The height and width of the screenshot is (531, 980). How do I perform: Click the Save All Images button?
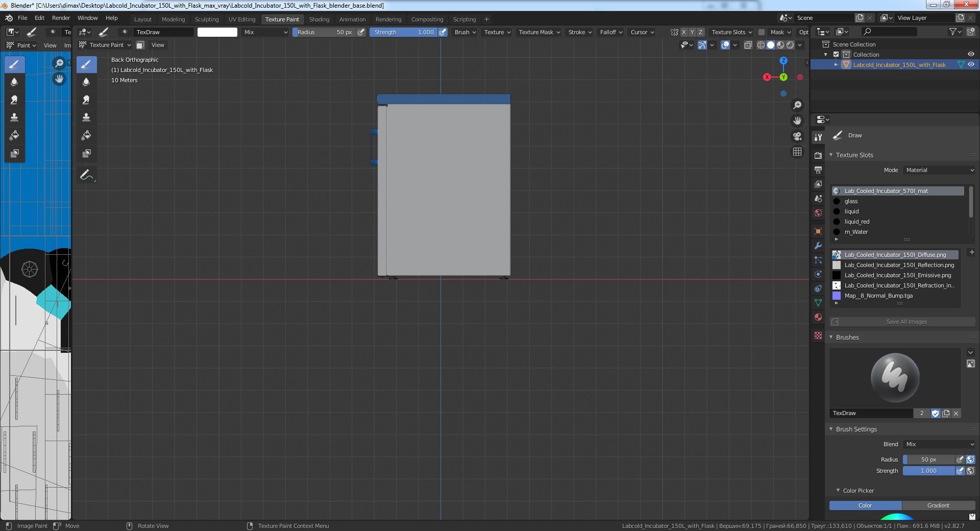pyautogui.click(x=902, y=322)
